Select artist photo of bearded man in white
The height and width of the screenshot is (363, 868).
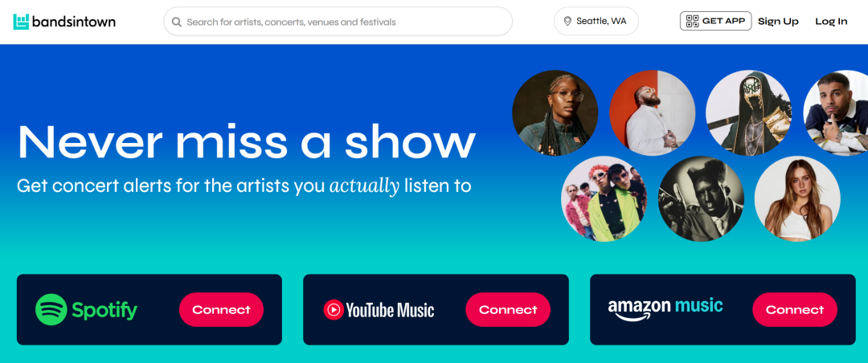pos(652,113)
